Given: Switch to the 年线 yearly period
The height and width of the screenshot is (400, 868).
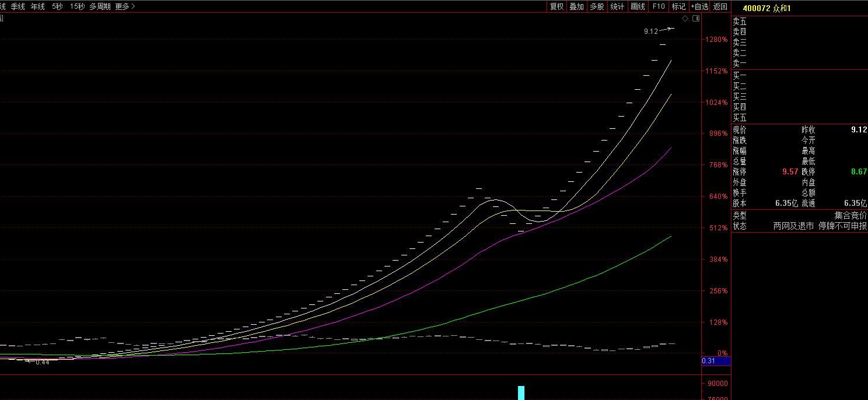Looking at the screenshot, I should [37, 6].
